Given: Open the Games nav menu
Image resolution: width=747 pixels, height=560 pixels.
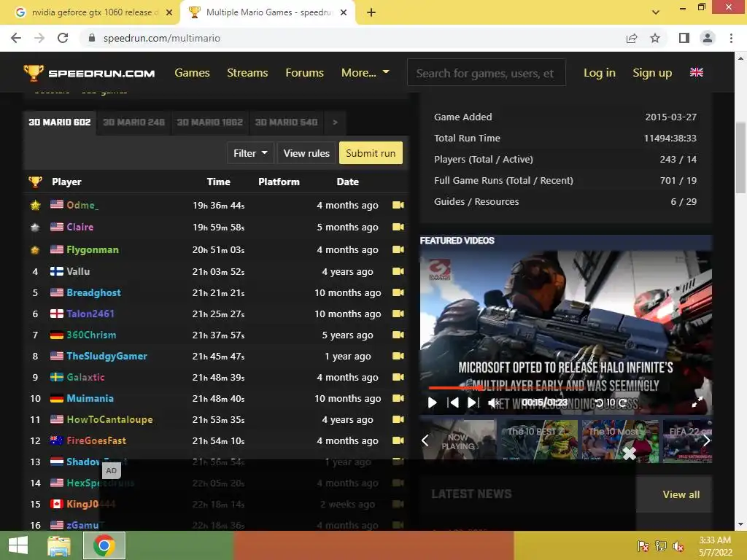Looking at the screenshot, I should coord(192,73).
